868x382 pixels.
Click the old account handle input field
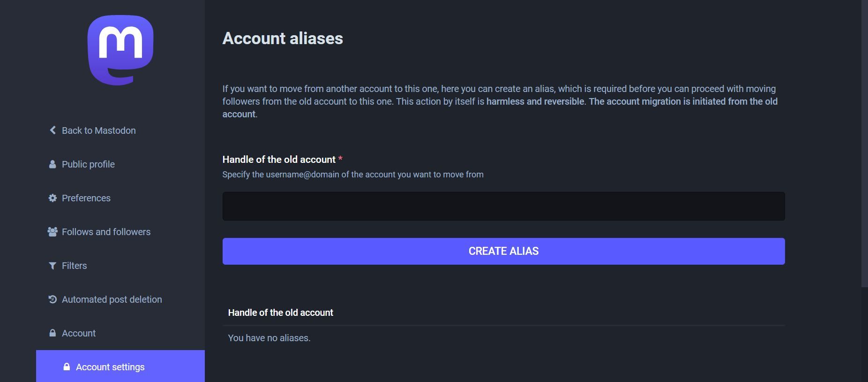click(x=503, y=206)
